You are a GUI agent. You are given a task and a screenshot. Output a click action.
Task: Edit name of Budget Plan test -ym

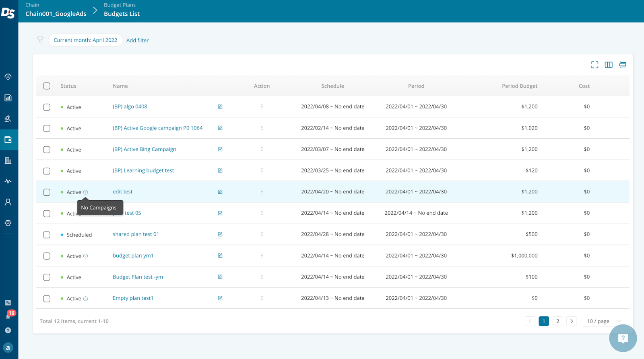[220, 277]
